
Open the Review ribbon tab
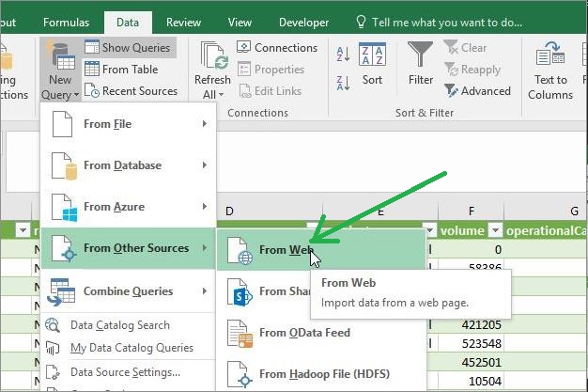click(x=183, y=22)
